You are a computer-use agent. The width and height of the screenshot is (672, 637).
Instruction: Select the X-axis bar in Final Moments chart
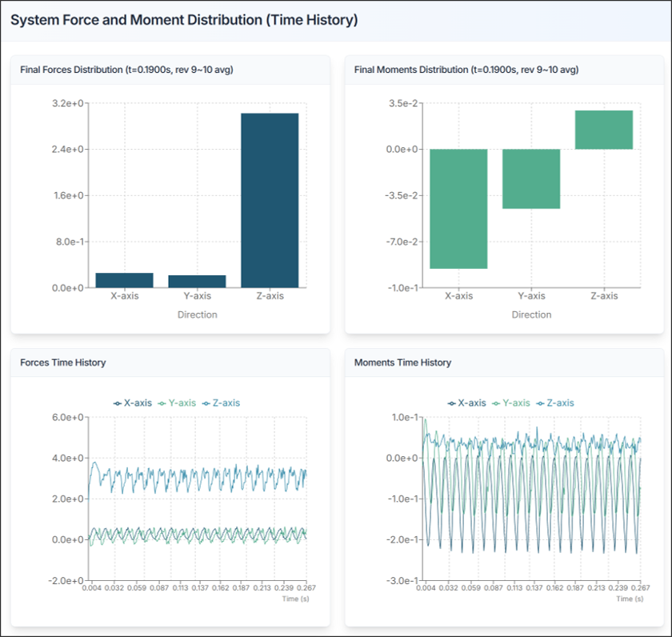[x=458, y=208]
